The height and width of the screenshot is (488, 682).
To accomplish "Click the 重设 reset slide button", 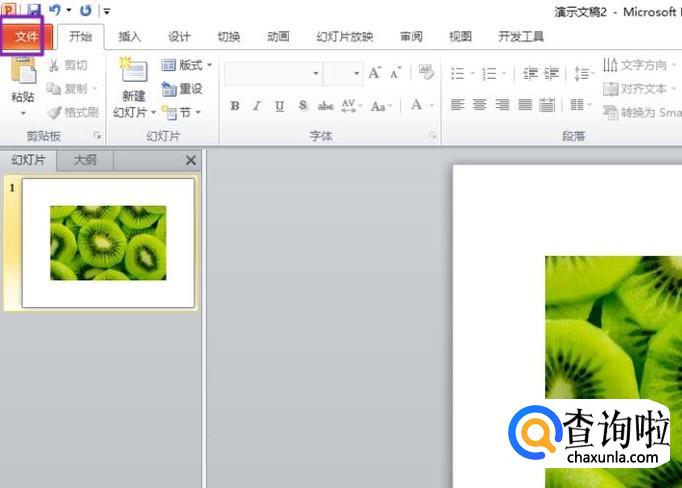I will click(x=181, y=89).
